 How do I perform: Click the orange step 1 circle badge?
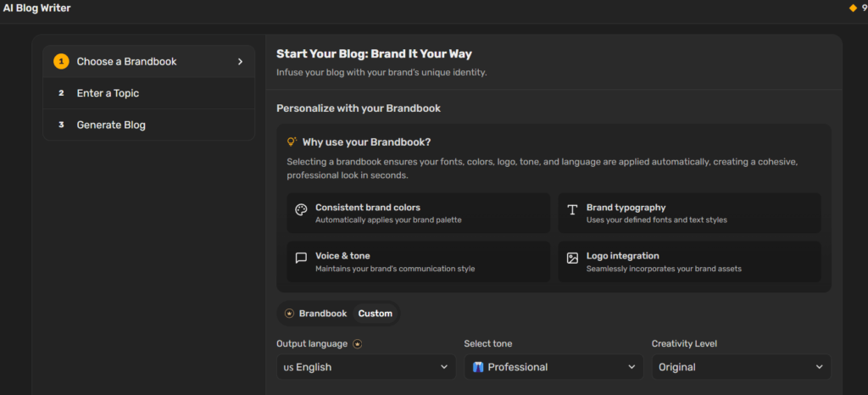click(x=61, y=61)
